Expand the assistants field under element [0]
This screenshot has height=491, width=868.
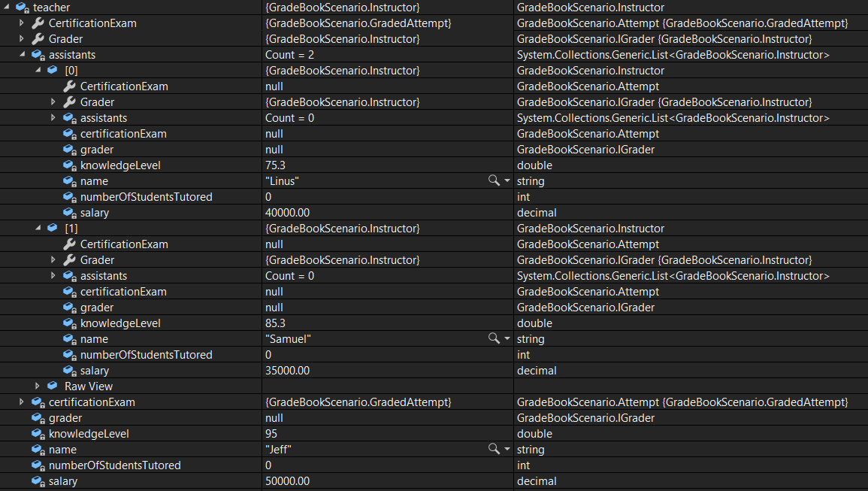53,118
